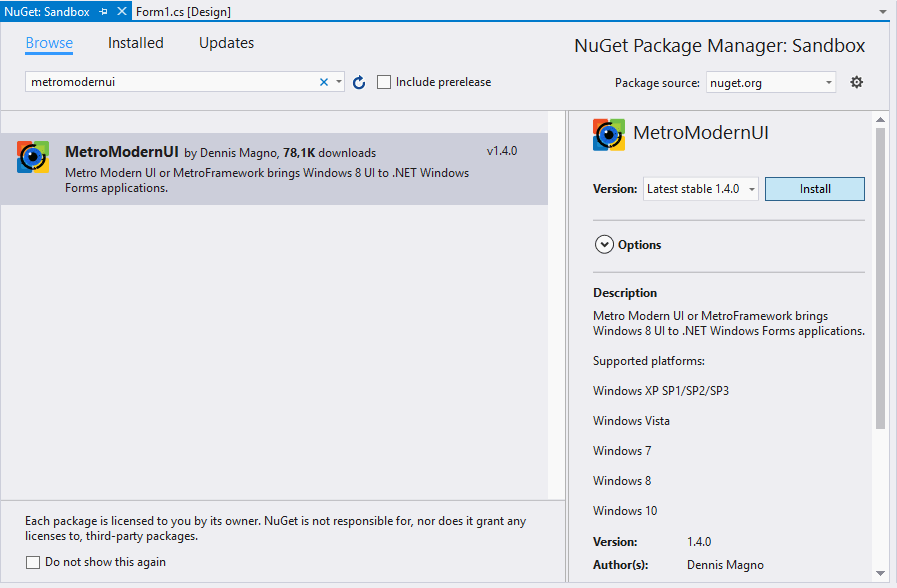
Task: Click MetroModernUI logo in details pane
Action: (x=609, y=135)
